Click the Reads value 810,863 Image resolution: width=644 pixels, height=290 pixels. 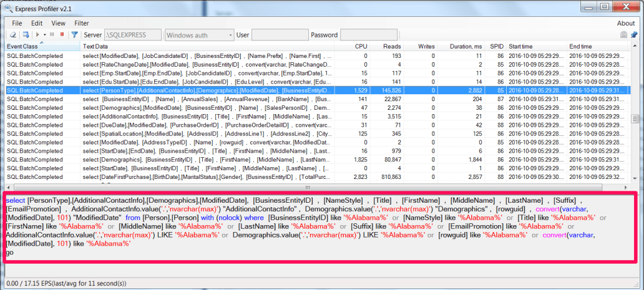tap(390, 176)
